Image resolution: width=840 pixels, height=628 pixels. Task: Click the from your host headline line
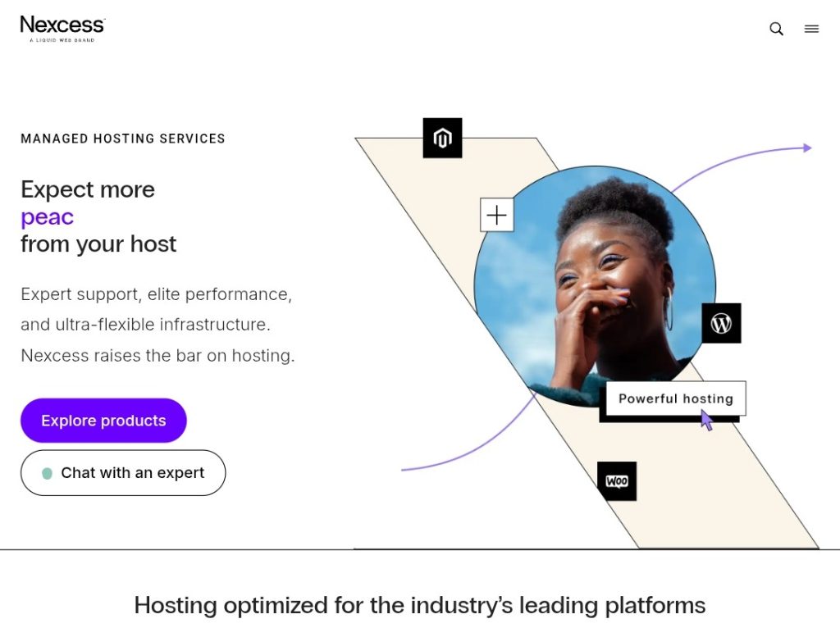coord(98,244)
